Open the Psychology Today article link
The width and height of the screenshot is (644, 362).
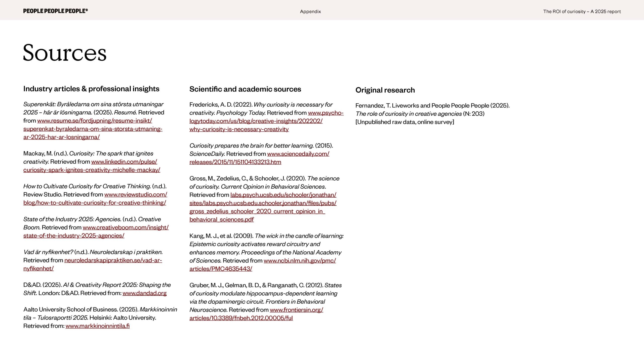click(256, 121)
